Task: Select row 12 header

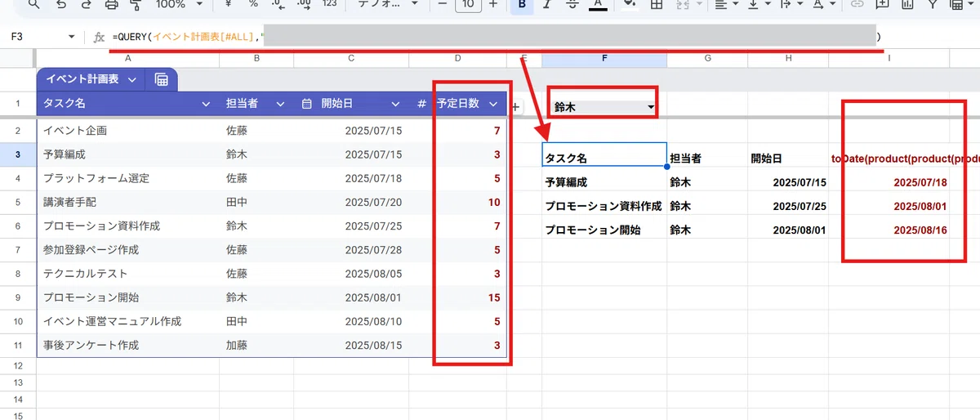Action: (x=17, y=366)
